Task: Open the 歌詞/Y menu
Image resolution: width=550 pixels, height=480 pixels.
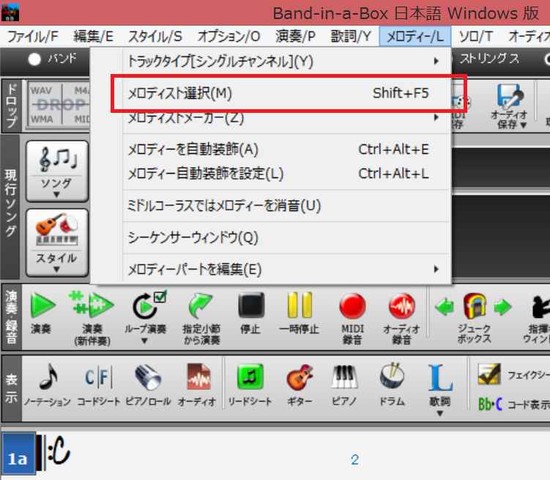Action: [351, 36]
